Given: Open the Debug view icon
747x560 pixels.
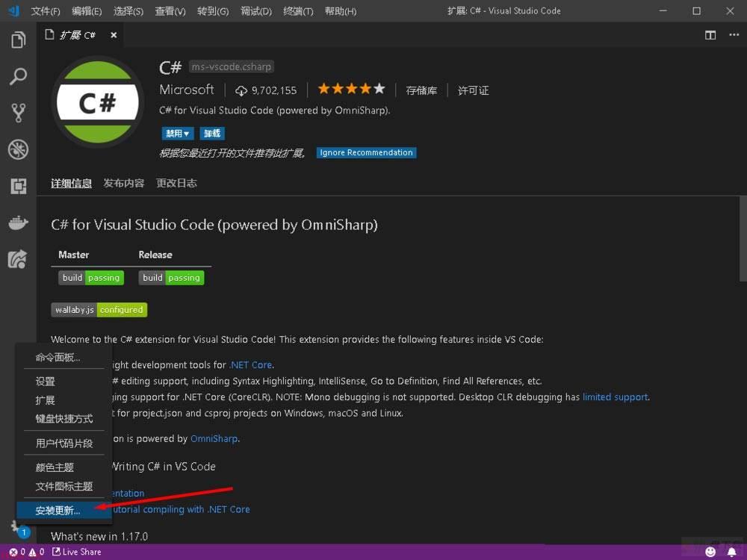Looking at the screenshot, I should [18, 149].
